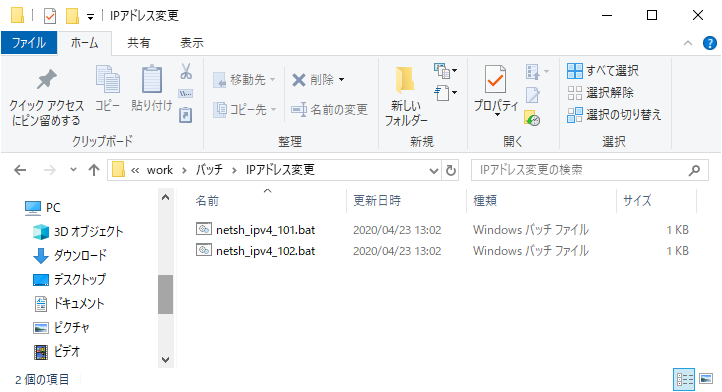Expand the Properties dropdown arrow

(x=497, y=114)
